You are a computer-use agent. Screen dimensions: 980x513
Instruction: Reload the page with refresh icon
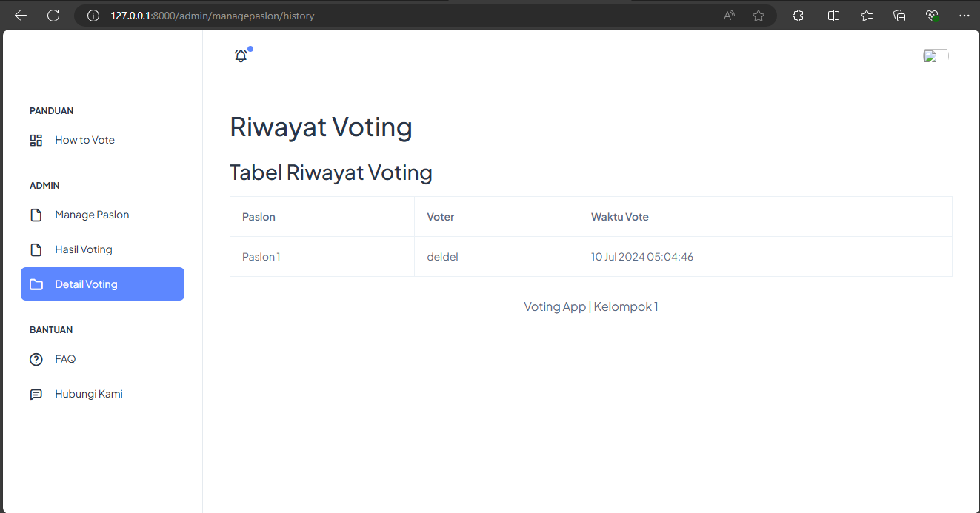[53, 16]
